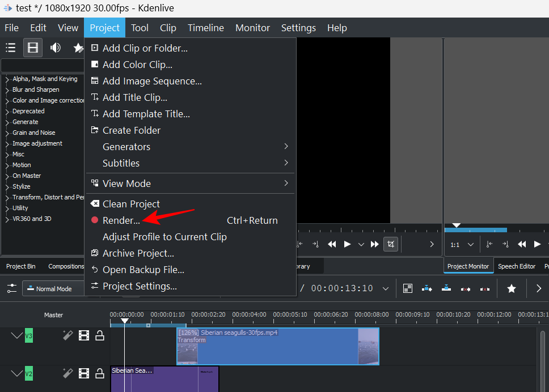Insert clip zone in timeline icon
This screenshot has height=392, width=549.
point(427,288)
